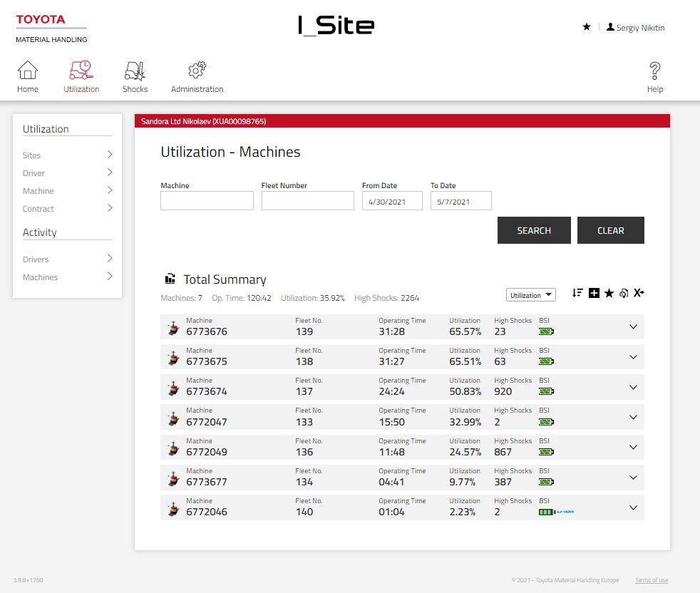The height and width of the screenshot is (593, 700).
Task: Expand Sites in the Utilization menu
Action: (68, 155)
